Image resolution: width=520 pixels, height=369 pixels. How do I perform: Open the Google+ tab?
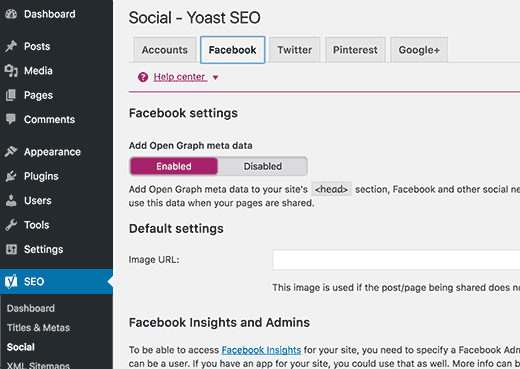pyautogui.click(x=419, y=50)
